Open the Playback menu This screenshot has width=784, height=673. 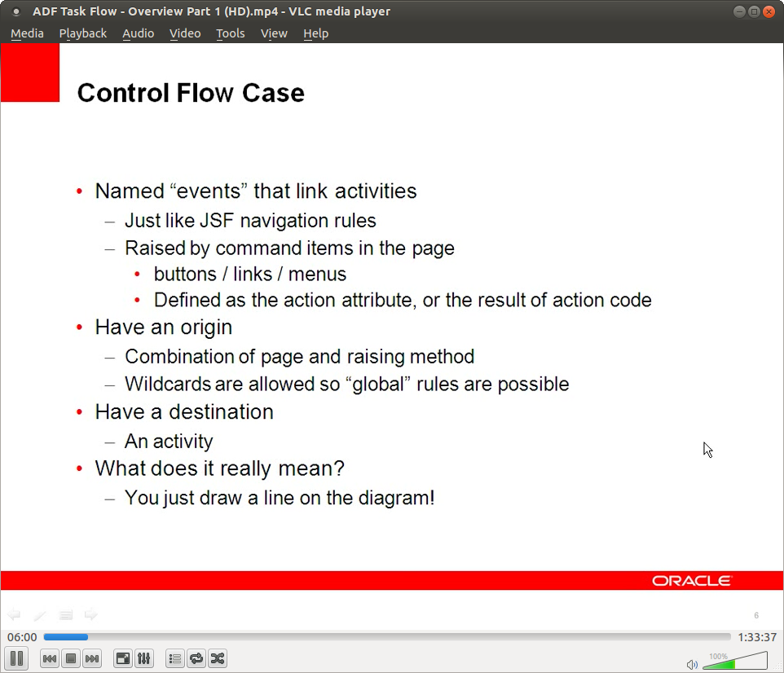pos(82,33)
